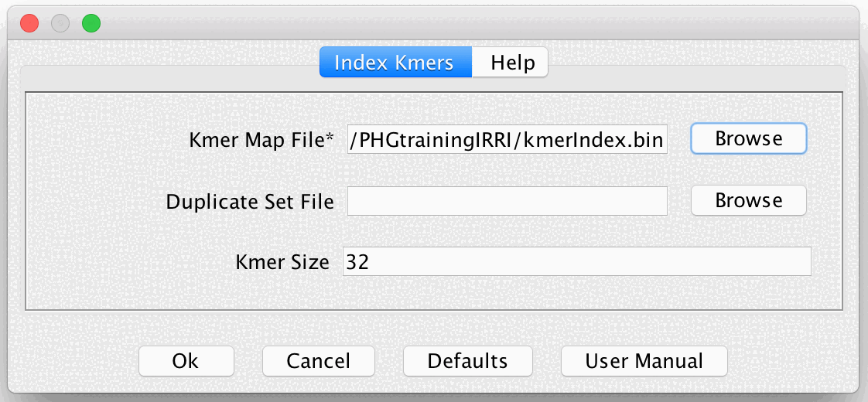
Task: Click the Kmer Map File* label
Action: pyautogui.click(x=261, y=140)
